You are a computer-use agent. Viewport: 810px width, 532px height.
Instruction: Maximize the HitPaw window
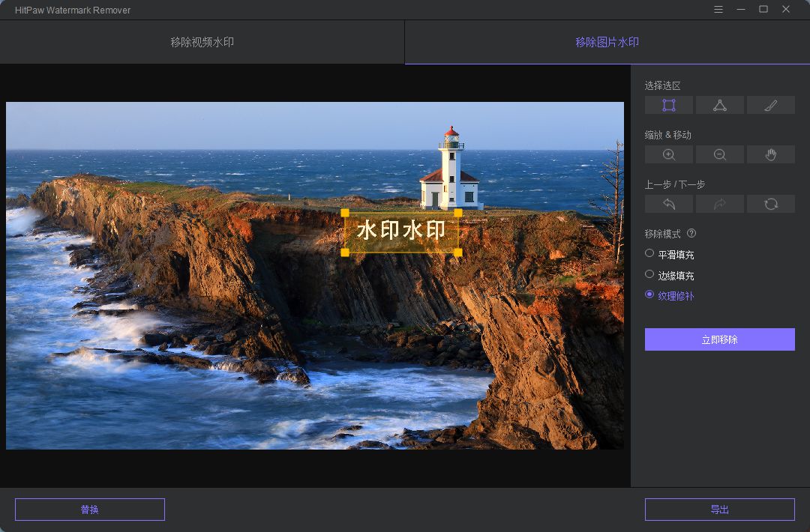coord(763,9)
